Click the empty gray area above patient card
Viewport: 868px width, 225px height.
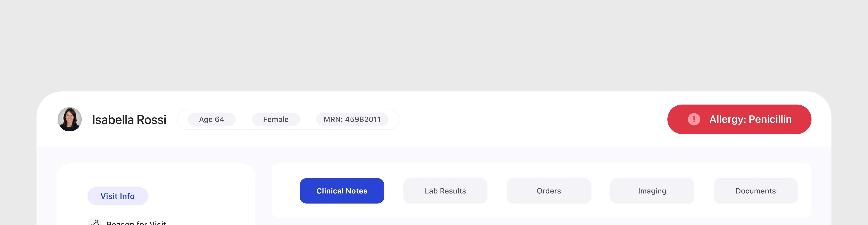(x=434, y=44)
